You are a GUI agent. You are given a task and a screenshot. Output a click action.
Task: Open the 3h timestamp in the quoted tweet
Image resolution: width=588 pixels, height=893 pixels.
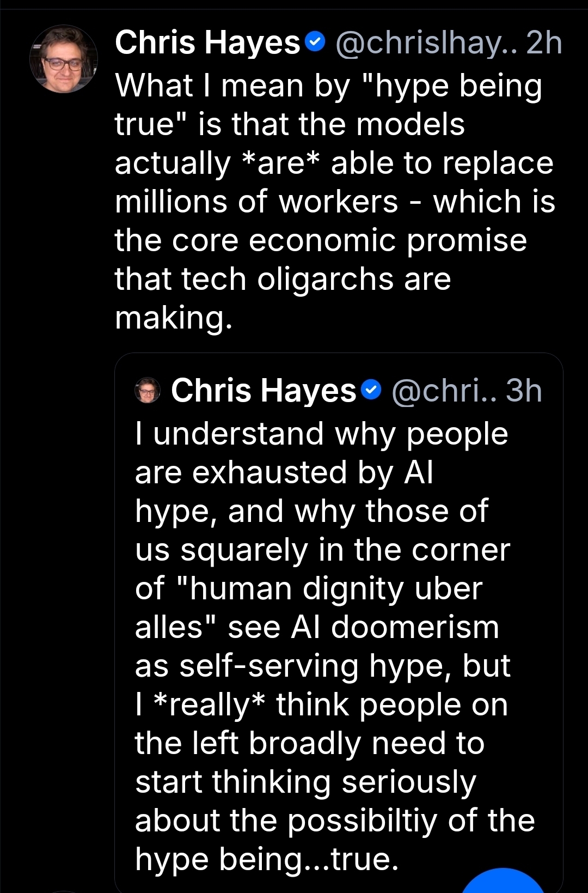[524, 391]
